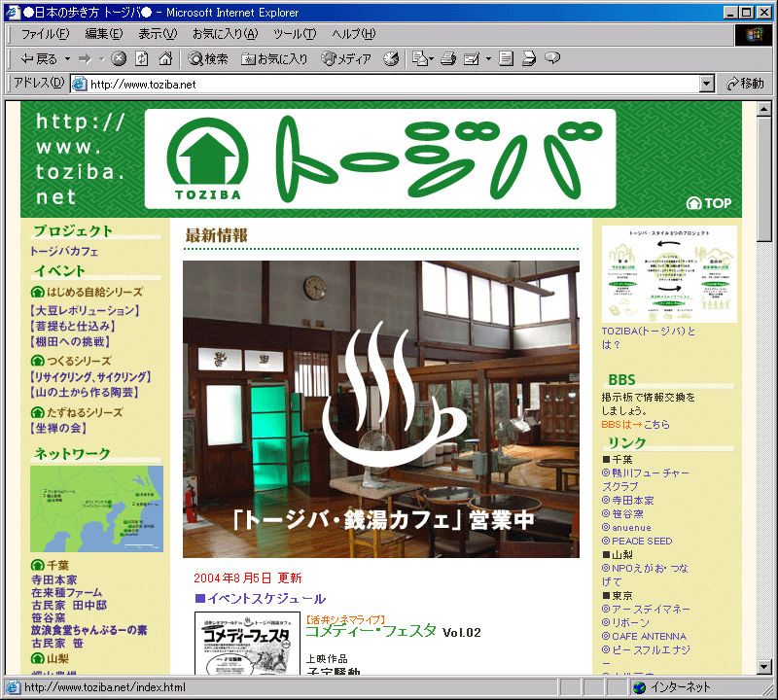Viewport: 778px width, 700px height.
Task: Click the IE window title bar icon
Action: 12,12
